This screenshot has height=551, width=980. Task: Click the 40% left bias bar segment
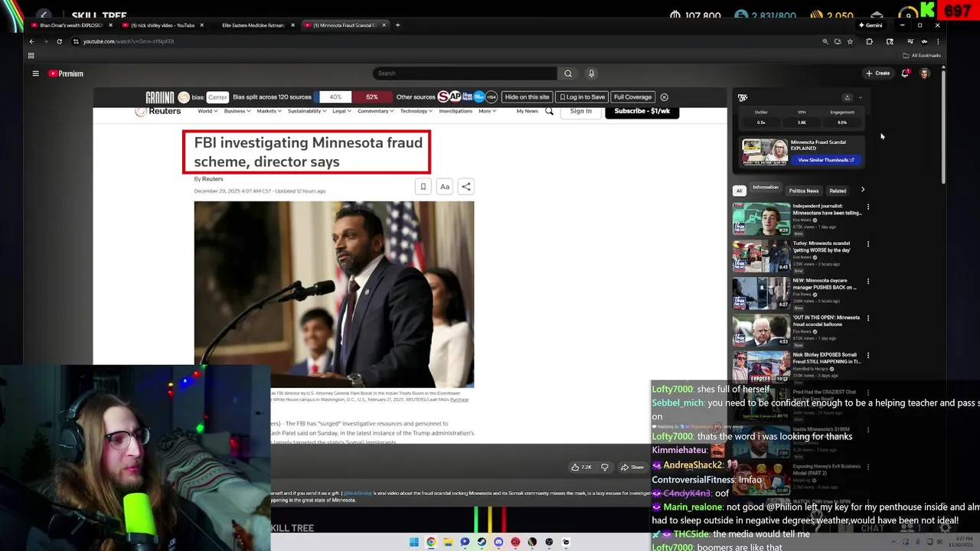pyautogui.click(x=335, y=97)
